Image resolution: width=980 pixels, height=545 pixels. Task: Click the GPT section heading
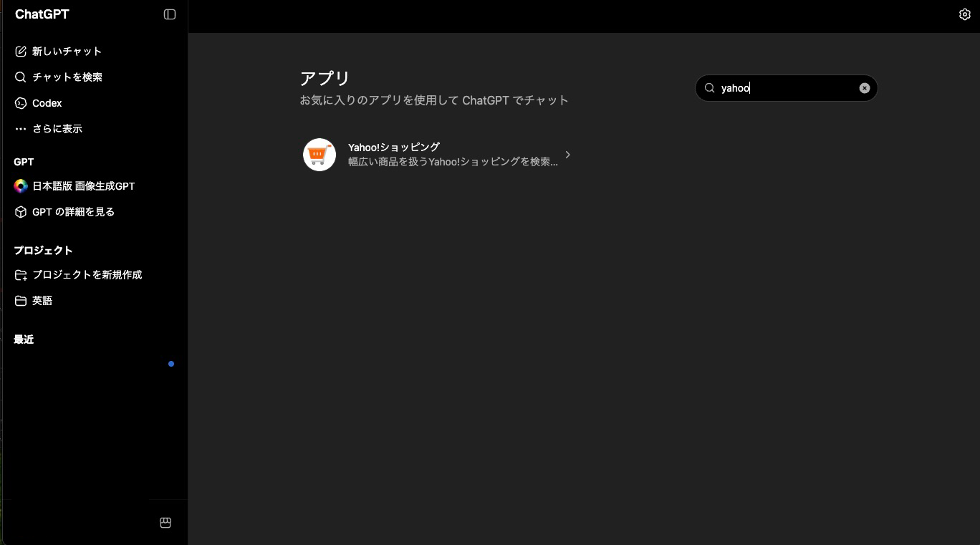pyautogui.click(x=24, y=162)
